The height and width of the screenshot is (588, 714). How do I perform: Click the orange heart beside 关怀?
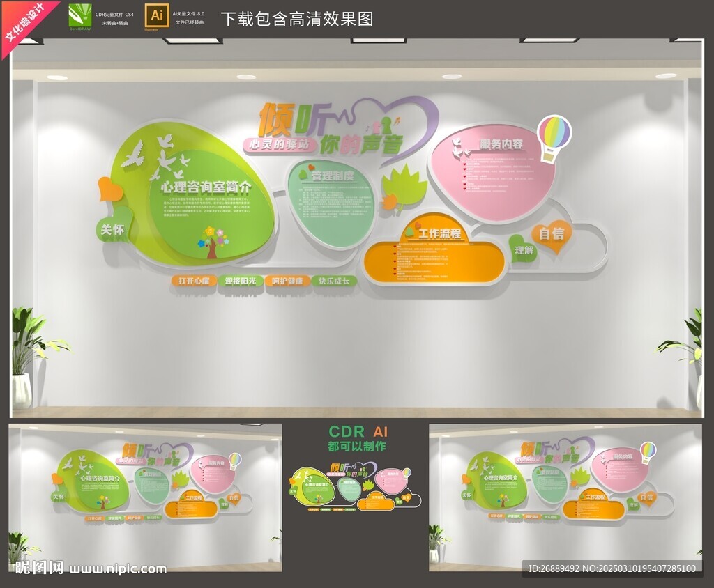click(109, 190)
